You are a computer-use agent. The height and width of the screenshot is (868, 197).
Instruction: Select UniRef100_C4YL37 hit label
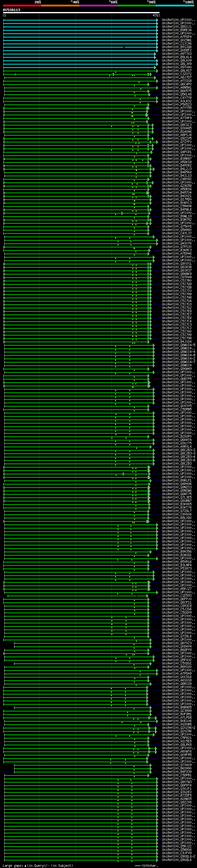(x=177, y=233)
